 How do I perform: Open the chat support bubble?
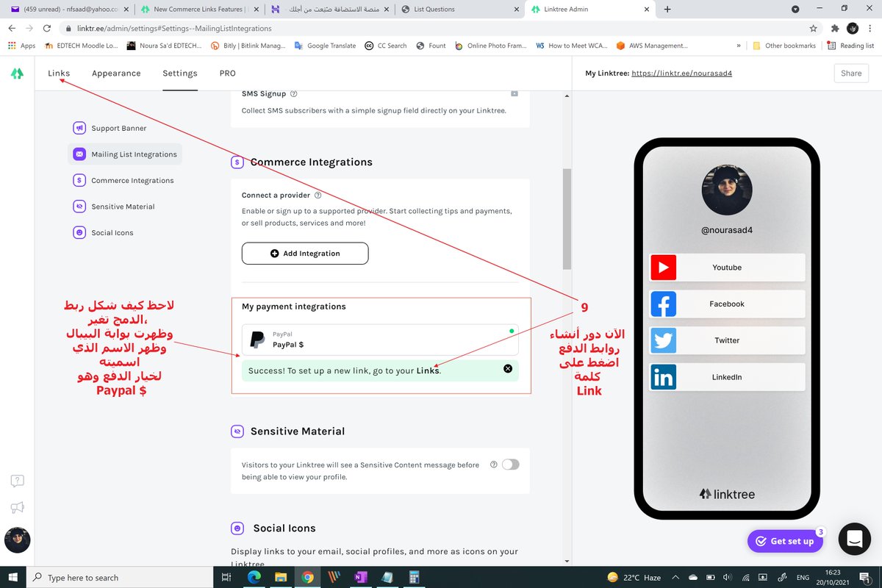(x=854, y=539)
